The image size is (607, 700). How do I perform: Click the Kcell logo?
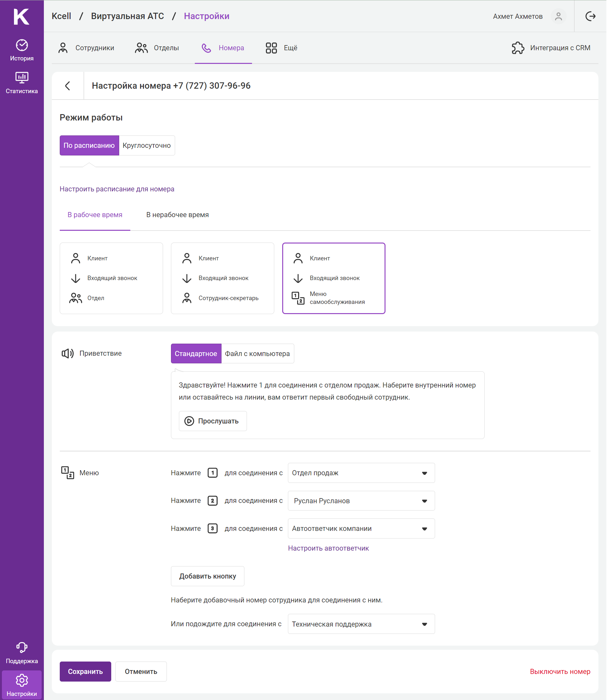pyautogui.click(x=22, y=16)
